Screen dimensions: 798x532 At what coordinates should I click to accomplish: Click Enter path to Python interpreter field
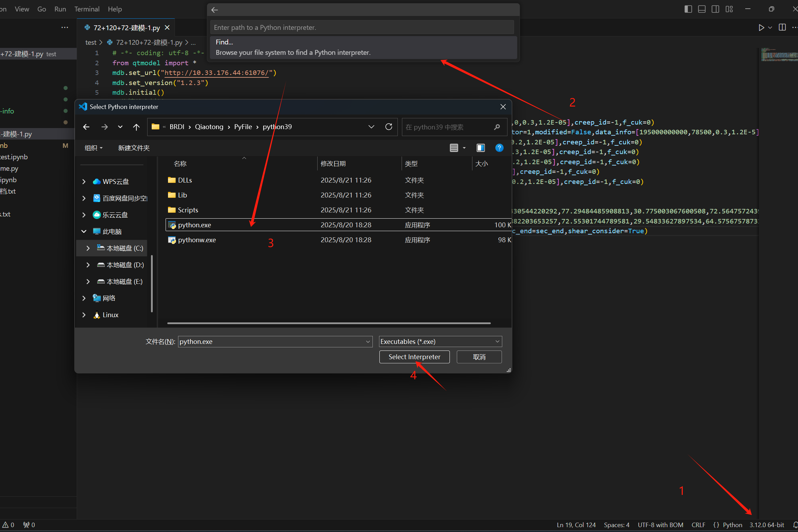tap(362, 27)
